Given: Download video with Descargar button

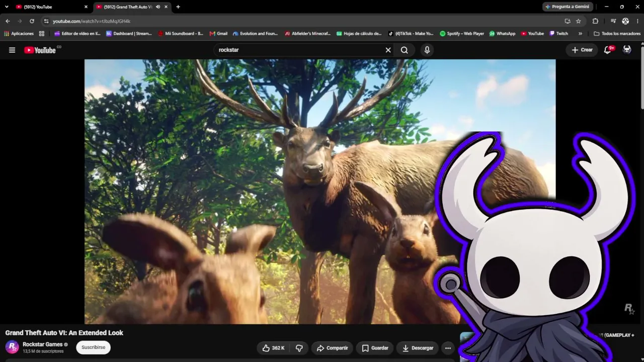Looking at the screenshot, I should point(418,348).
